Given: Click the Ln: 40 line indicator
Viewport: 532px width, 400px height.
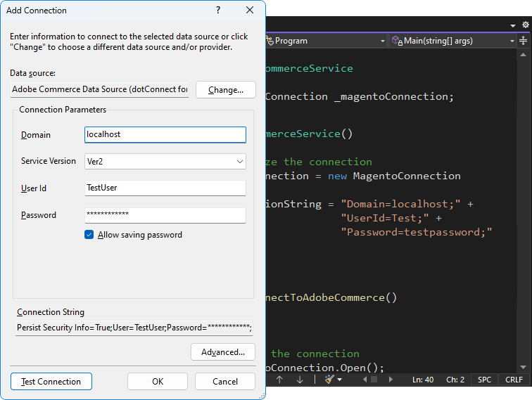Looking at the screenshot, I should click(423, 380).
